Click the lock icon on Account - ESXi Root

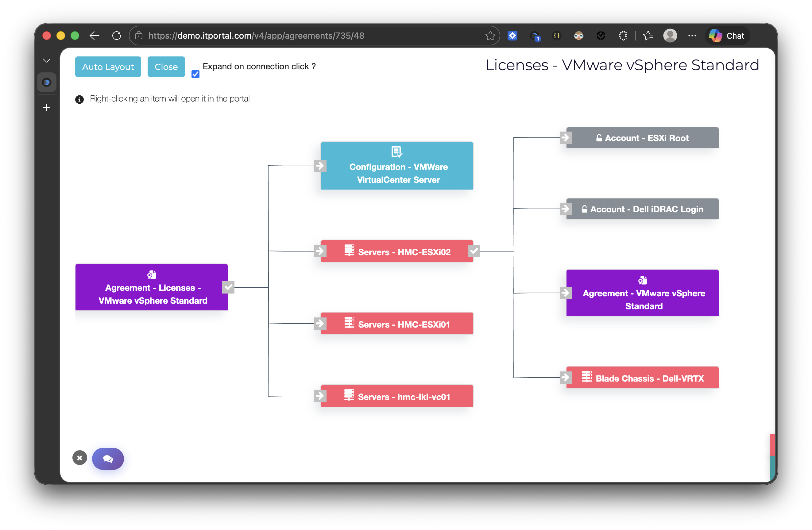coord(598,138)
